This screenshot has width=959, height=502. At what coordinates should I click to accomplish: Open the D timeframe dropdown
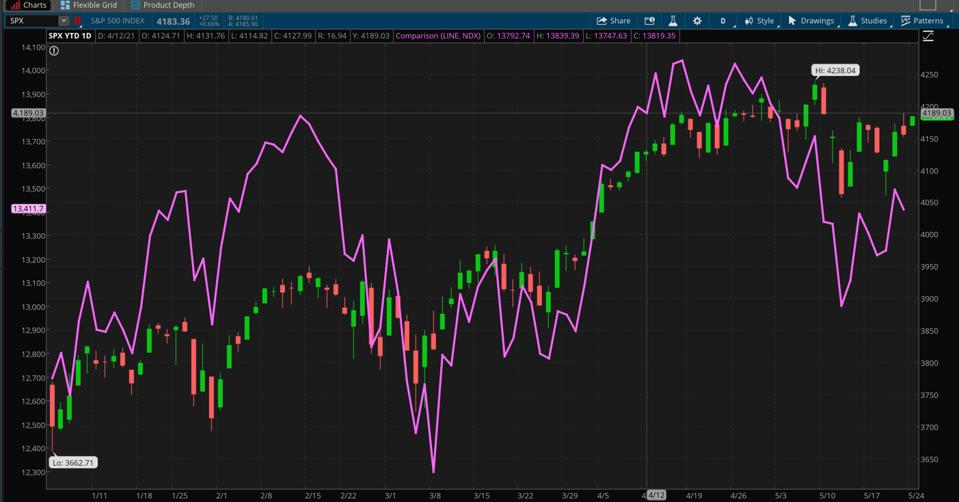(x=725, y=20)
